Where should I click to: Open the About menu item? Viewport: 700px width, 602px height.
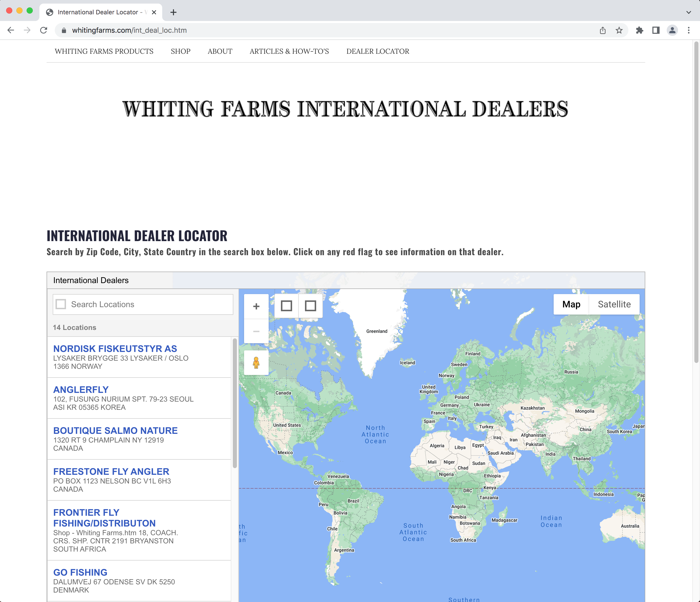point(220,51)
